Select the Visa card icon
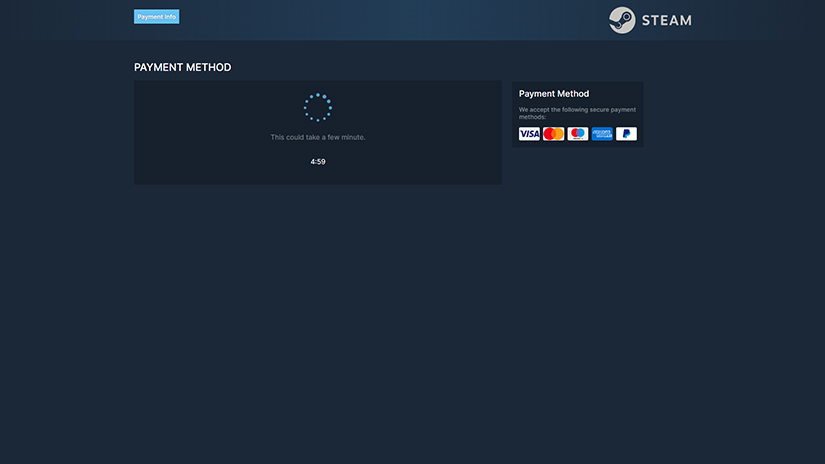Viewport: 825px width, 464px height. pos(529,134)
